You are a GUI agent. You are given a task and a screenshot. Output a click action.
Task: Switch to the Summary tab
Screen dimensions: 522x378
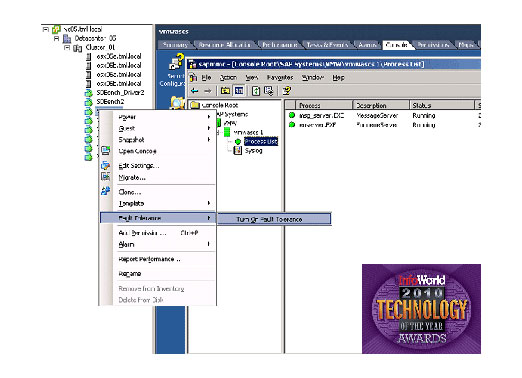coord(175,45)
